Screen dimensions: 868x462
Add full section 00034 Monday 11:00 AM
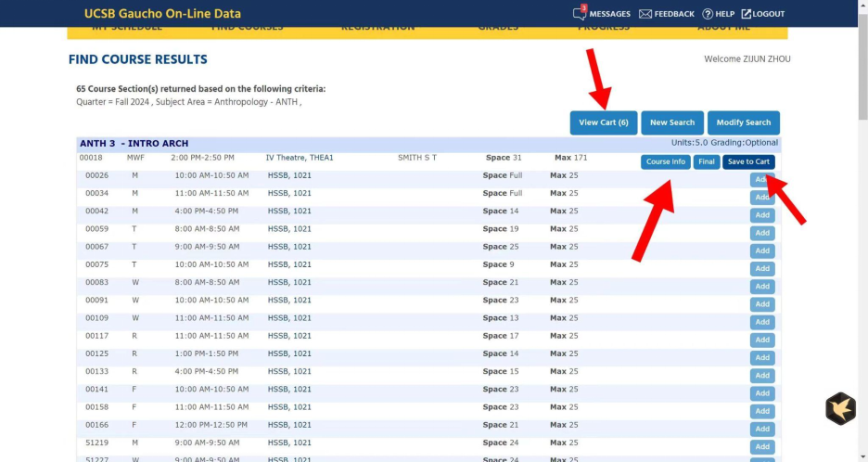[x=762, y=198]
